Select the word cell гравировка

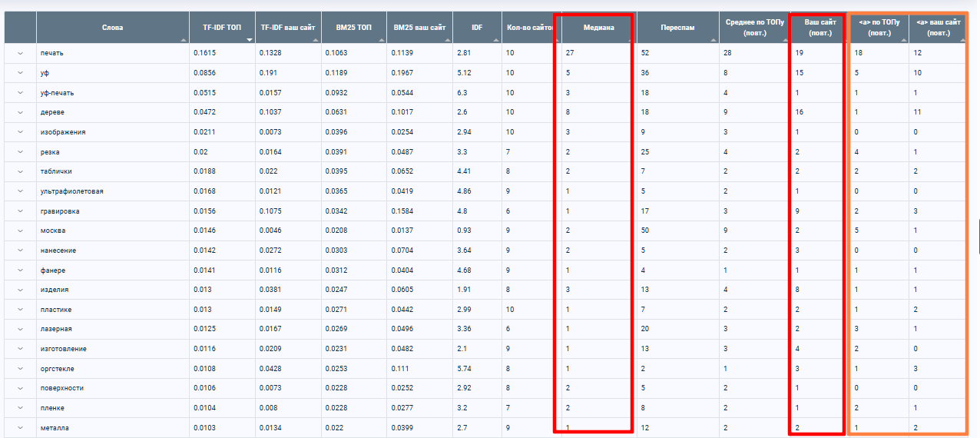(x=60, y=211)
